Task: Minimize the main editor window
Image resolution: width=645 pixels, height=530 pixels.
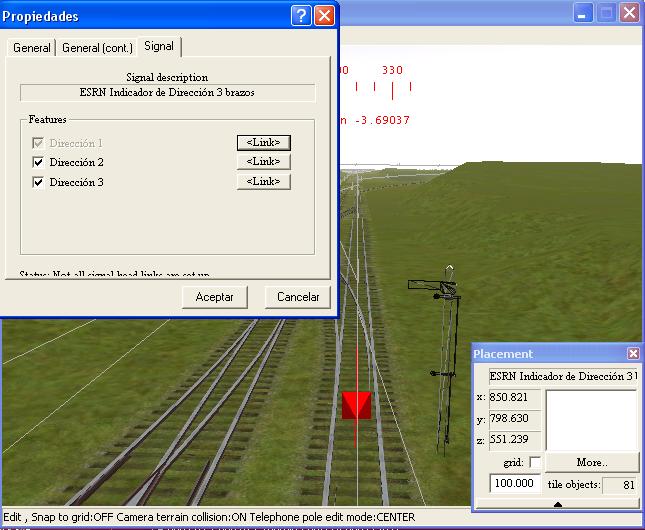Action: (x=584, y=13)
